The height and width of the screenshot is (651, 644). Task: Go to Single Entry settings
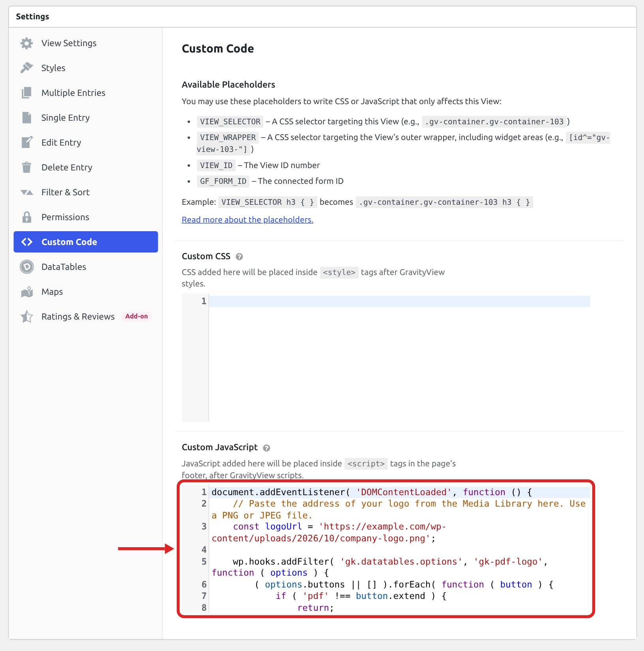86,118
